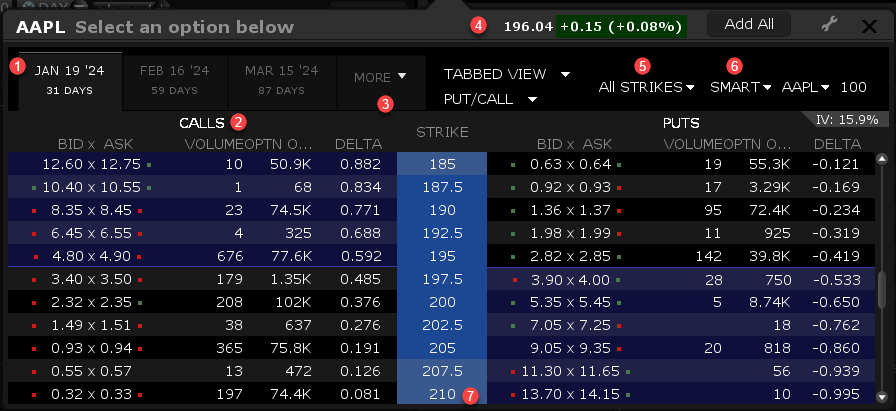The width and height of the screenshot is (896, 411).
Task: Click the call quote 10.40 x 10.55
Action: (91, 187)
